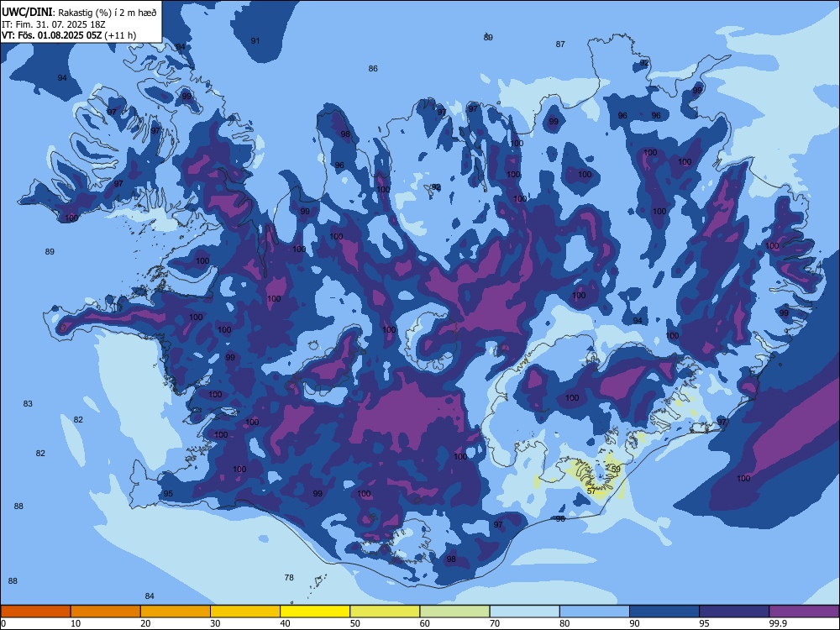Click the humidity value 87 in the northeast
The height and width of the screenshot is (630, 840).
560,45
